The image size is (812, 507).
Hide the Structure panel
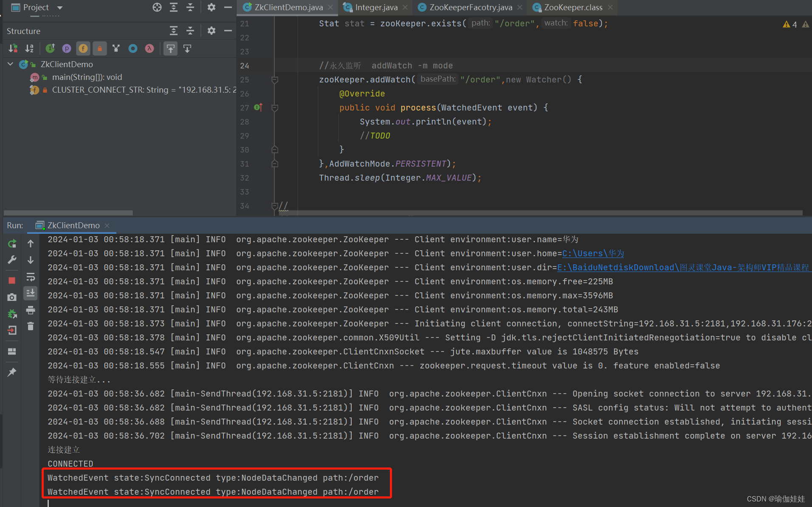coord(228,31)
